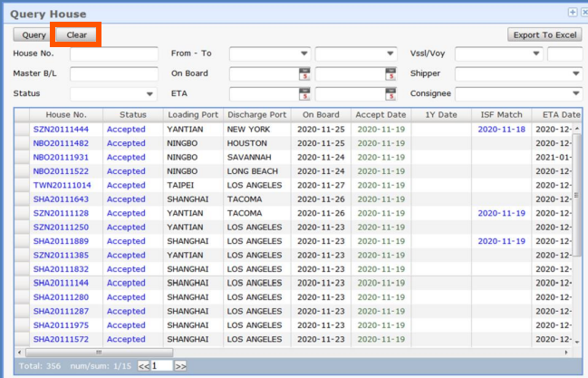Open the ETA end date calendar picker

point(390,94)
